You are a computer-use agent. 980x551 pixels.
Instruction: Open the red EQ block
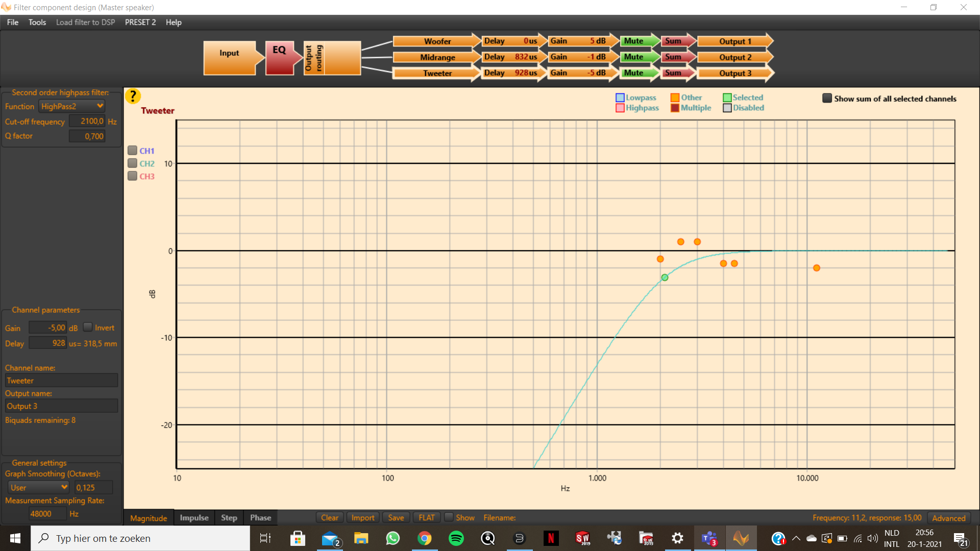click(282, 58)
